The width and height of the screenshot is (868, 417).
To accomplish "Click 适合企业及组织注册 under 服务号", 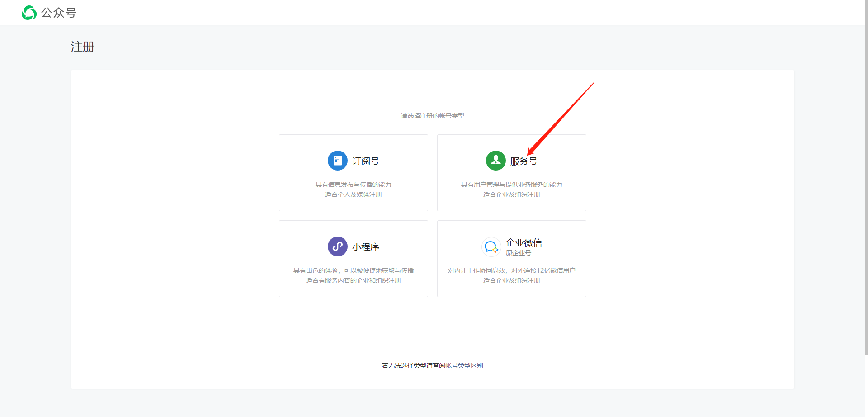I will 512,194.
